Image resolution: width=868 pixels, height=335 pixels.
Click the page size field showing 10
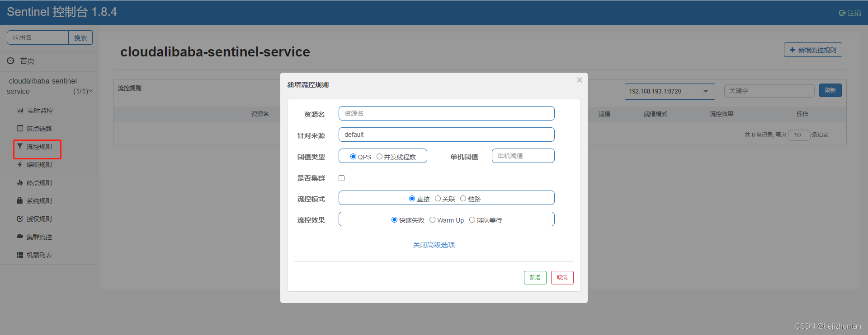click(x=799, y=135)
